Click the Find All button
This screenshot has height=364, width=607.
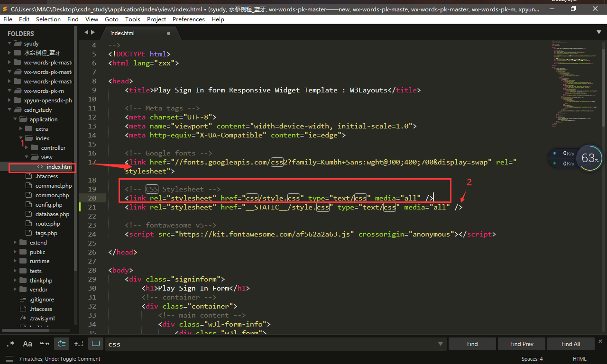tap(571, 344)
